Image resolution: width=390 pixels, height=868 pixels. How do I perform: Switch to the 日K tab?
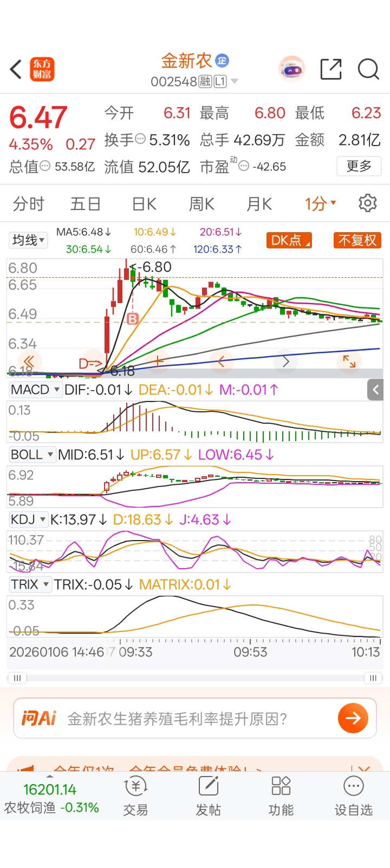[144, 203]
